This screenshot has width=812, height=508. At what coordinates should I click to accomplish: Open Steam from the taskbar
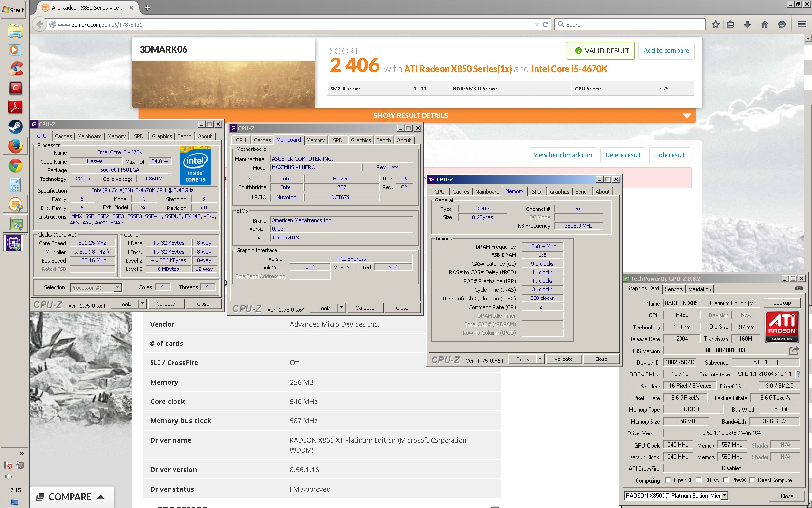pos(15,127)
